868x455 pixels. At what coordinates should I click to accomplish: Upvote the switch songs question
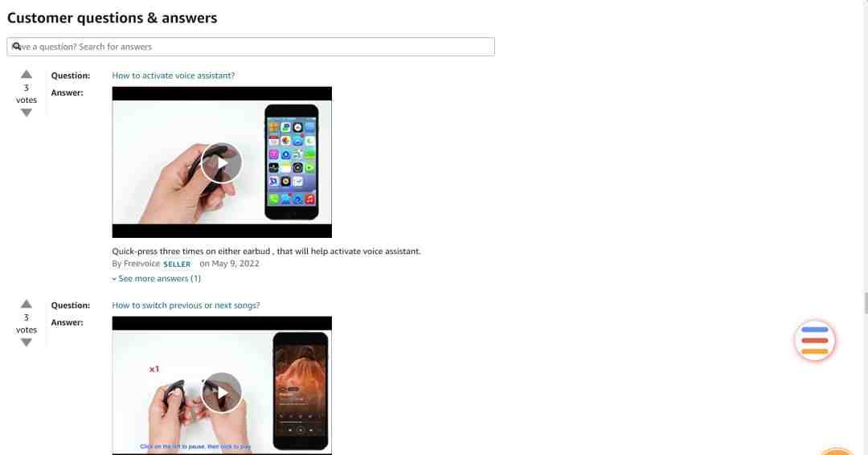coord(26,304)
